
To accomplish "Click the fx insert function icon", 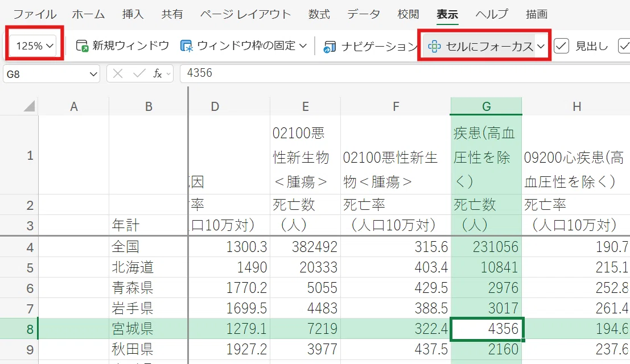I will [158, 73].
